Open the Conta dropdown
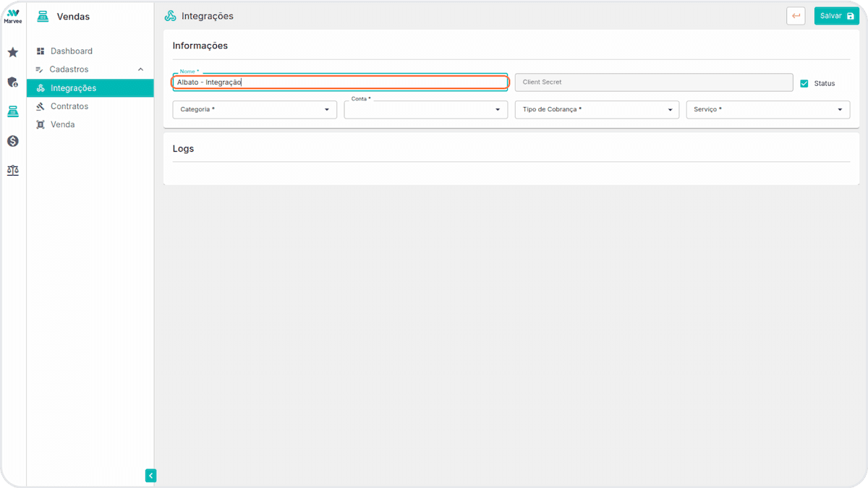The image size is (868, 488). [x=426, y=110]
